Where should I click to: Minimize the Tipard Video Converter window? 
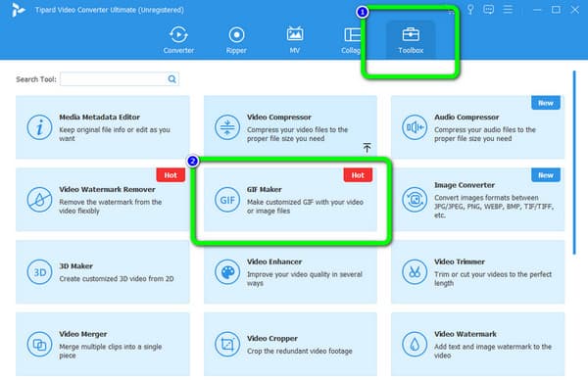click(537, 10)
